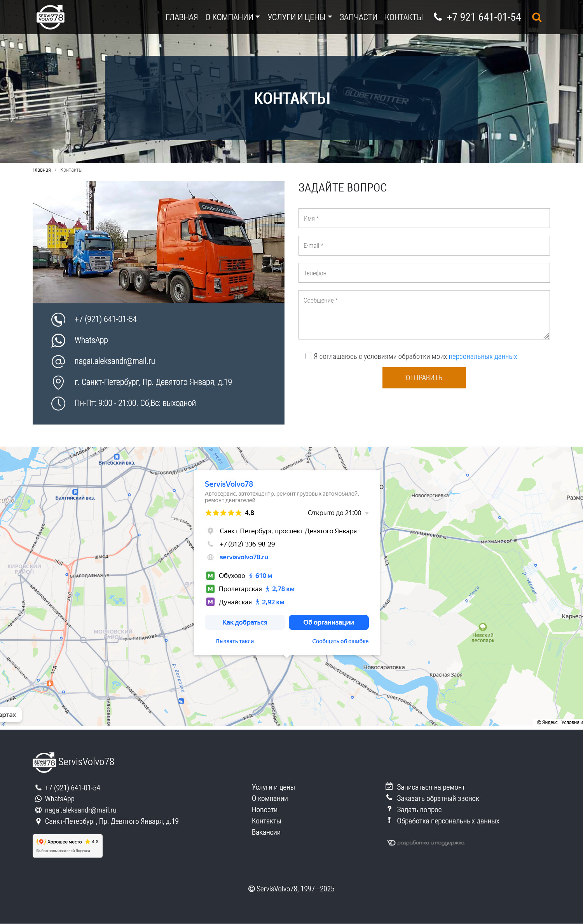The width and height of the screenshot is (583, 924).
Task: Click the Обухово metro station icon
Action: (x=210, y=576)
